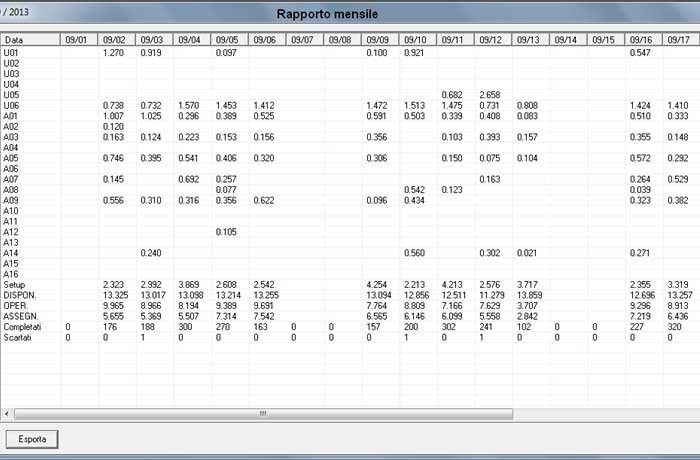
Task: Click row label A07
Action: tap(11, 179)
